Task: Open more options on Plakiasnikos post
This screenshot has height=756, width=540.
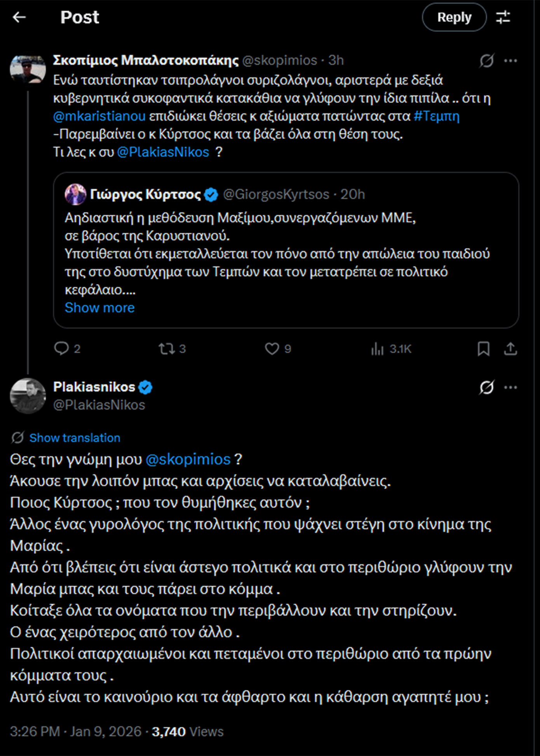Action: point(510,387)
